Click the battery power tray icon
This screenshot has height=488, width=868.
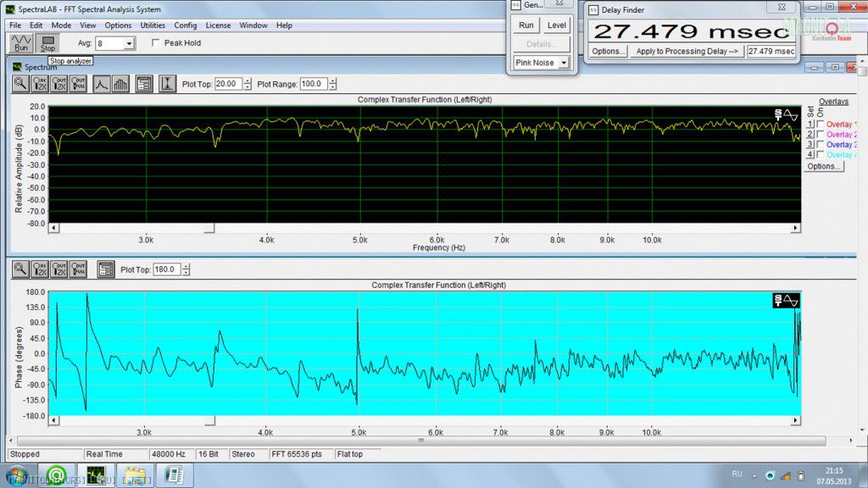pyautogui.click(x=800, y=476)
